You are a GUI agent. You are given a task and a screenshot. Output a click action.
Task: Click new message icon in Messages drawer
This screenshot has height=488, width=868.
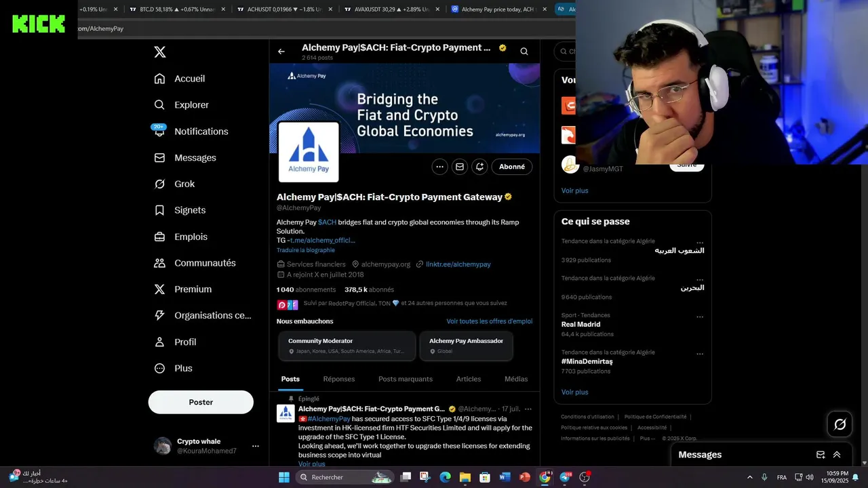click(x=821, y=455)
